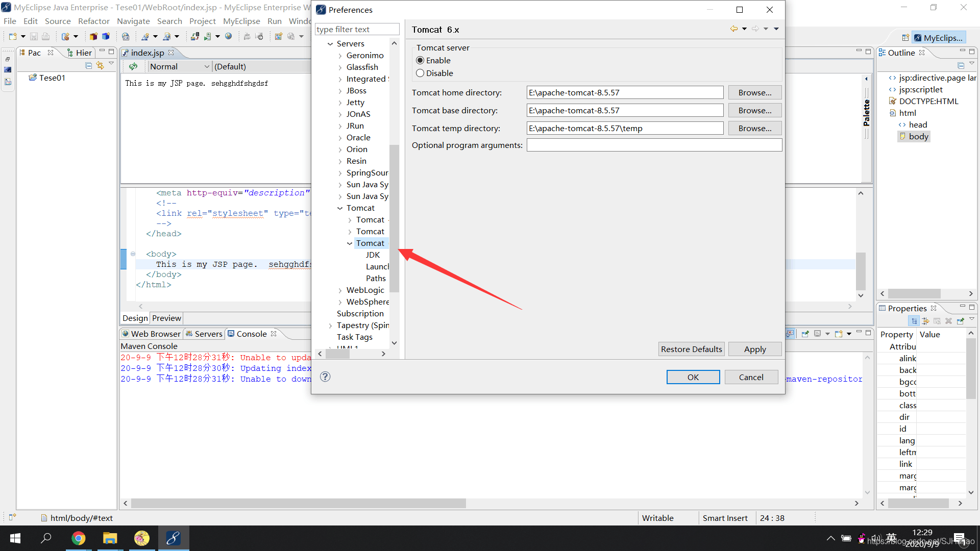Screen dimensions: 980x551
Task: Click the Open Perspective icon
Action: point(905,38)
